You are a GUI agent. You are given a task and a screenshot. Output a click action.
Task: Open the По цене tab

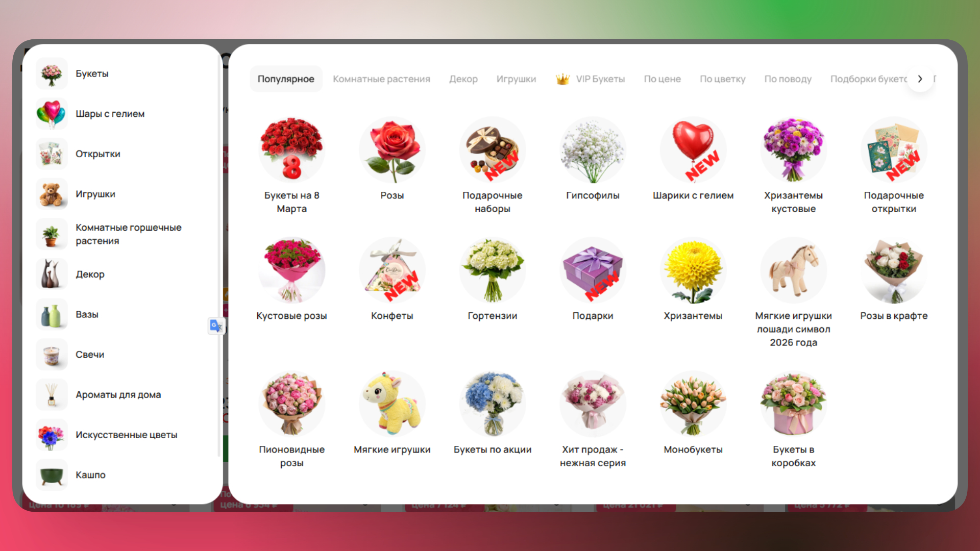coord(662,79)
